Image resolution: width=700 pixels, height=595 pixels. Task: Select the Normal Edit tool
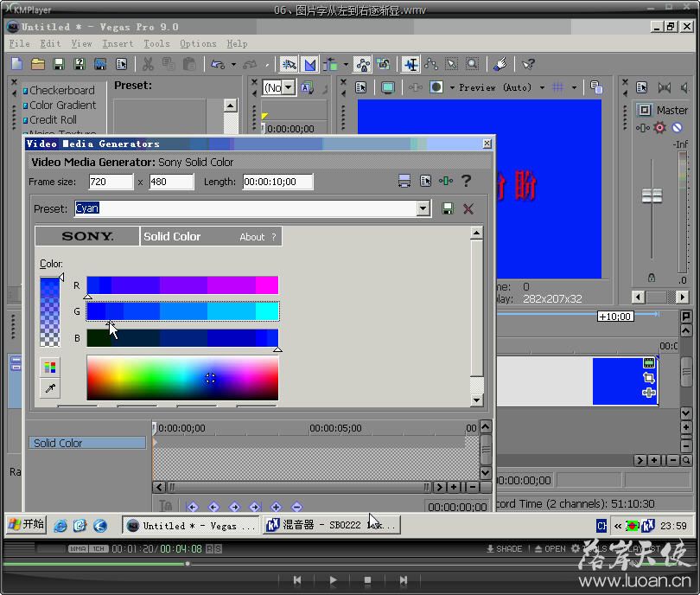(x=410, y=65)
